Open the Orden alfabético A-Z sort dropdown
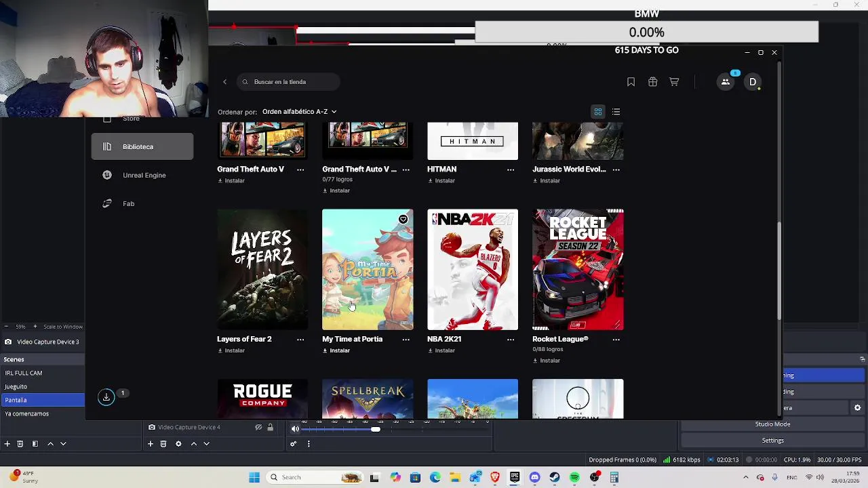 point(299,112)
